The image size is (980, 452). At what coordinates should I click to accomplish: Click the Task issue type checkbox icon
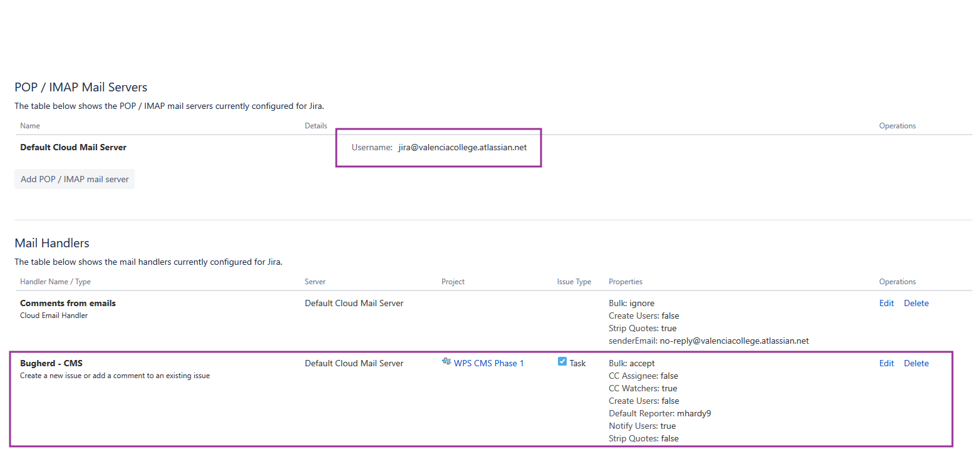pos(562,361)
